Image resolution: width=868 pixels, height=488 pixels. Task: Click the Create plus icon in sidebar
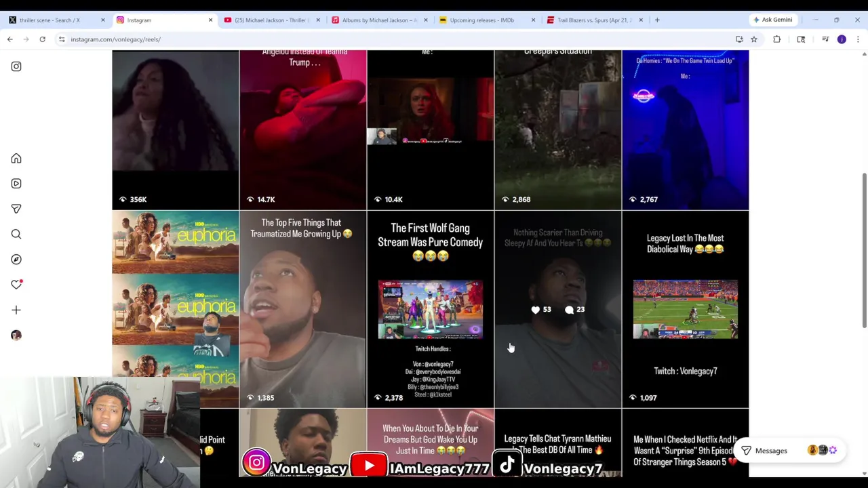(16, 310)
